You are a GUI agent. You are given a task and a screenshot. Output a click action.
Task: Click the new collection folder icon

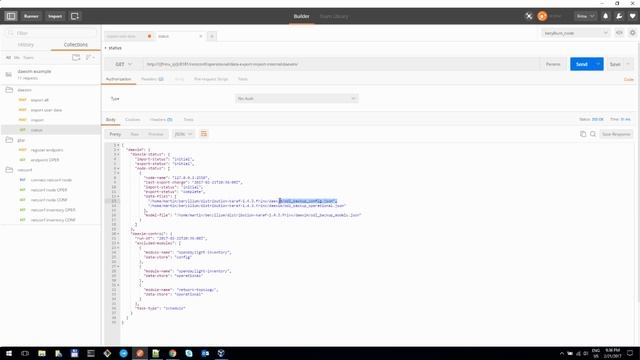(x=76, y=58)
